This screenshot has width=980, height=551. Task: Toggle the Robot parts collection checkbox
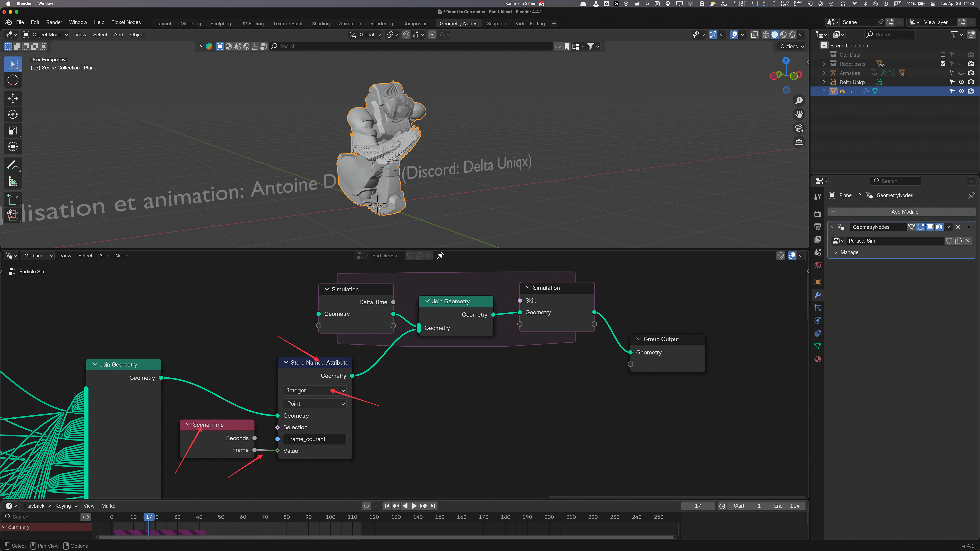click(943, 64)
